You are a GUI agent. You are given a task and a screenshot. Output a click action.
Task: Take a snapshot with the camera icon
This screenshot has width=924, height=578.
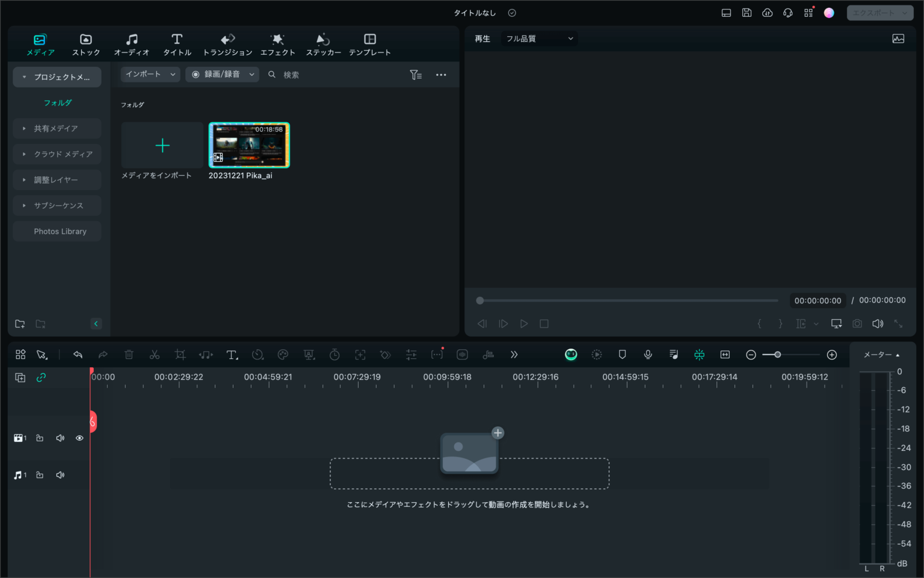coord(857,323)
